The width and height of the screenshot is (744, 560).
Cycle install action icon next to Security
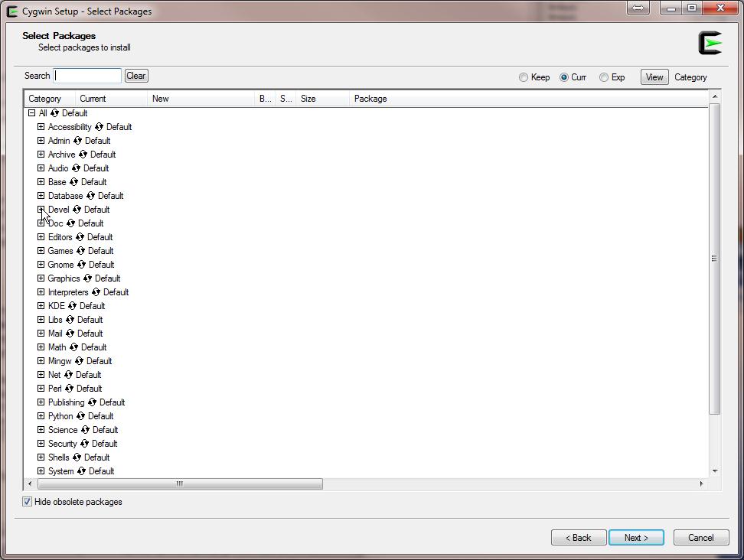click(84, 444)
